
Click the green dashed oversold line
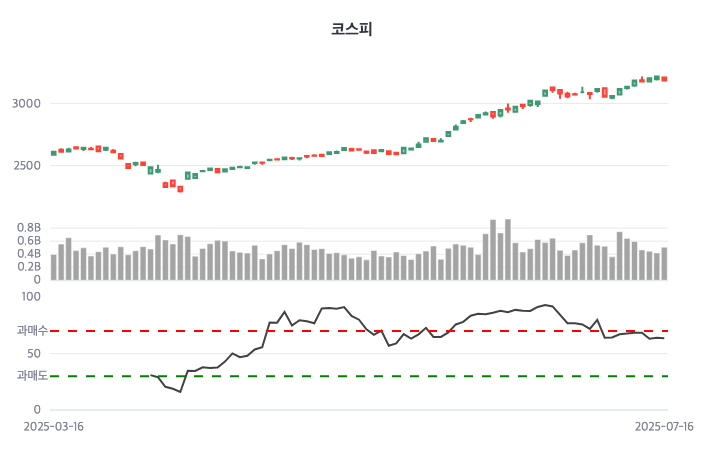400,376
